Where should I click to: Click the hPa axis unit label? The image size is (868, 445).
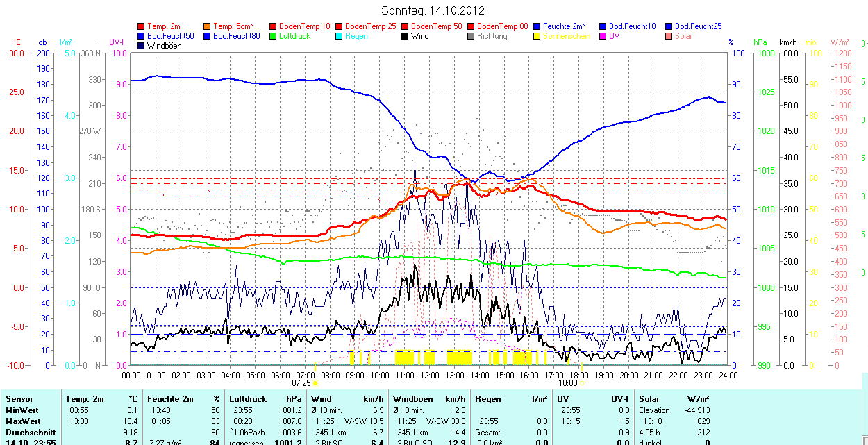[760, 42]
